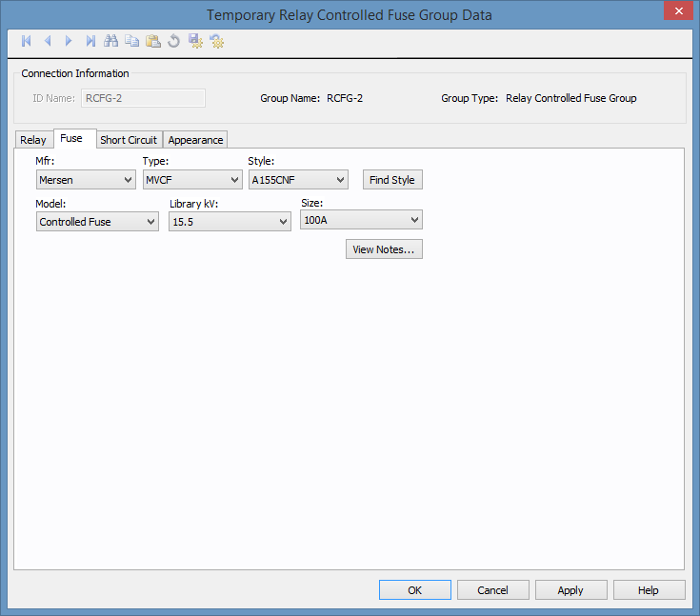Open Find using the binoculars icon
700x616 pixels.
click(110, 41)
